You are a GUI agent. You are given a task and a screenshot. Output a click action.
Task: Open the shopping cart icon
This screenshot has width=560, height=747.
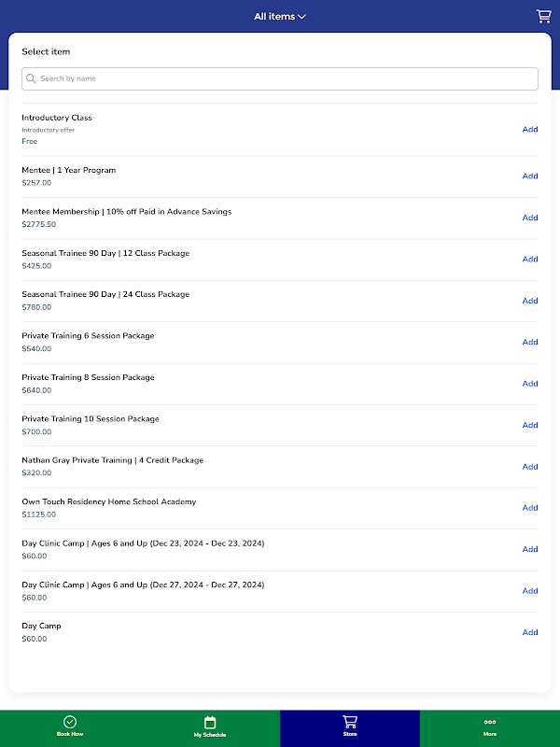[x=543, y=16]
